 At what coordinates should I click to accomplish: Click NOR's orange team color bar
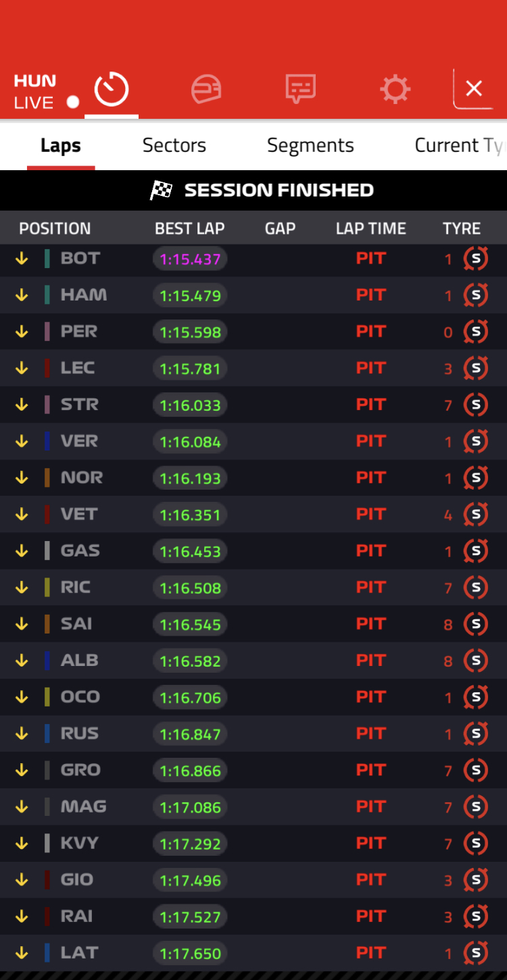[47, 478]
